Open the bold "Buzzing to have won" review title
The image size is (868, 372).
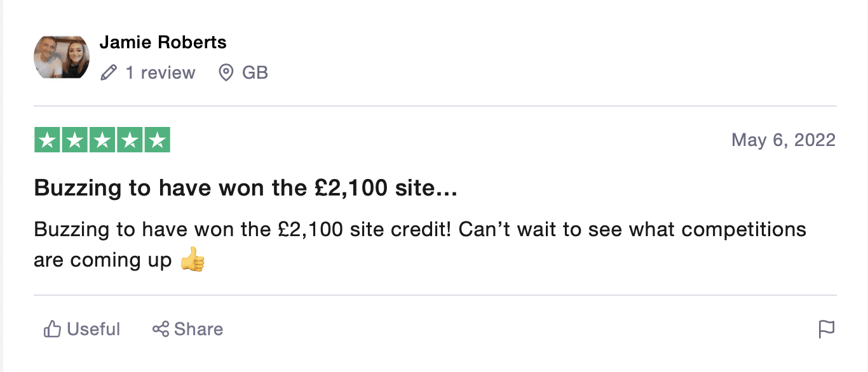point(245,189)
